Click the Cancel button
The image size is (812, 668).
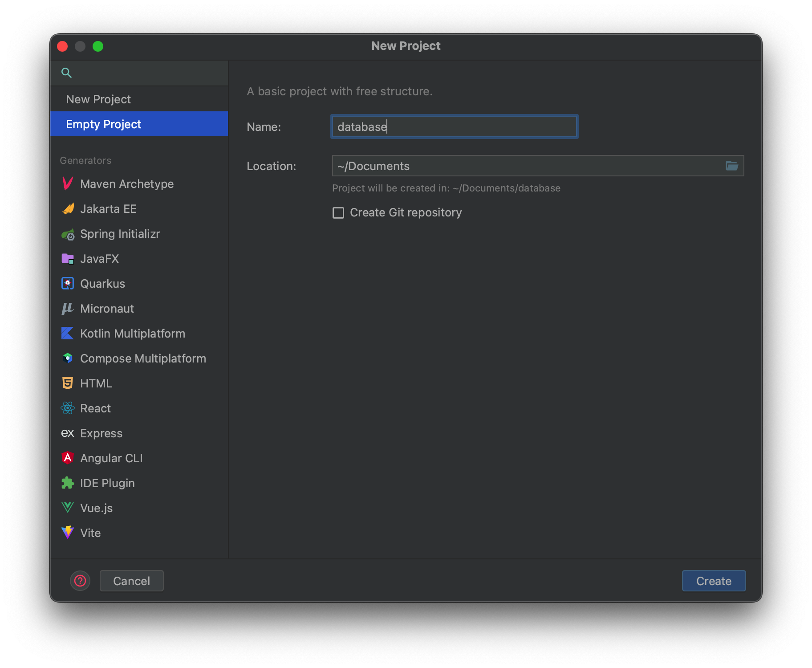pyautogui.click(x=131, y=581)
